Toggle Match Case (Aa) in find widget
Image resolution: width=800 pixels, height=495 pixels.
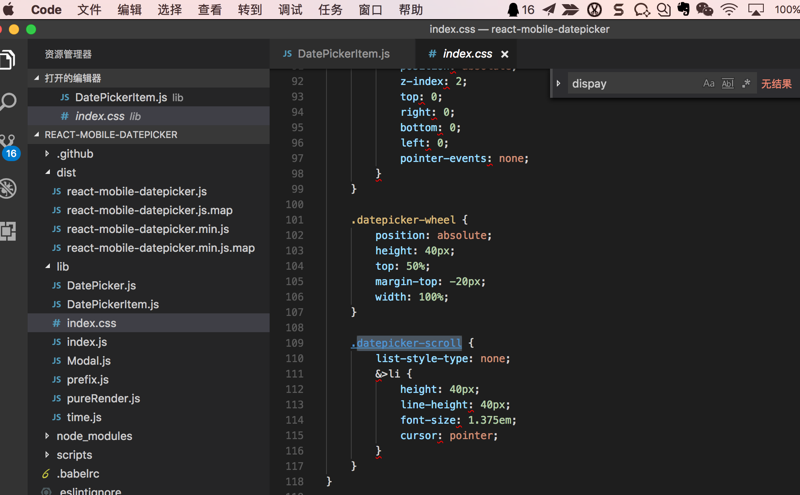coord(709,84)
